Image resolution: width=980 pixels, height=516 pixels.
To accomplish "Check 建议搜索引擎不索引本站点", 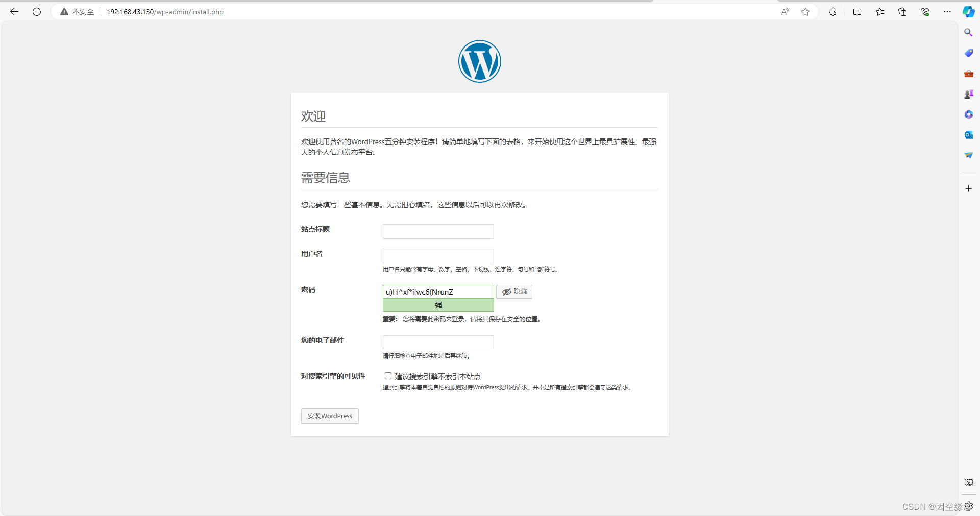I will 388,376.
